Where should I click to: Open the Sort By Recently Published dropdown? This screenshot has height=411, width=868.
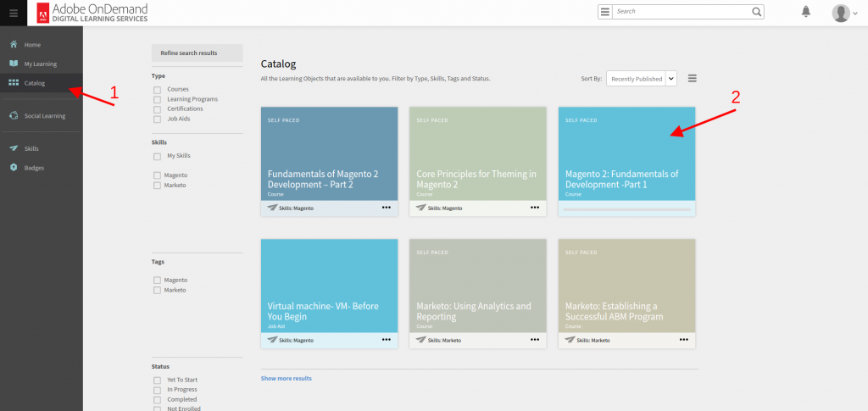pyautogui.click(x=642, y=79)
